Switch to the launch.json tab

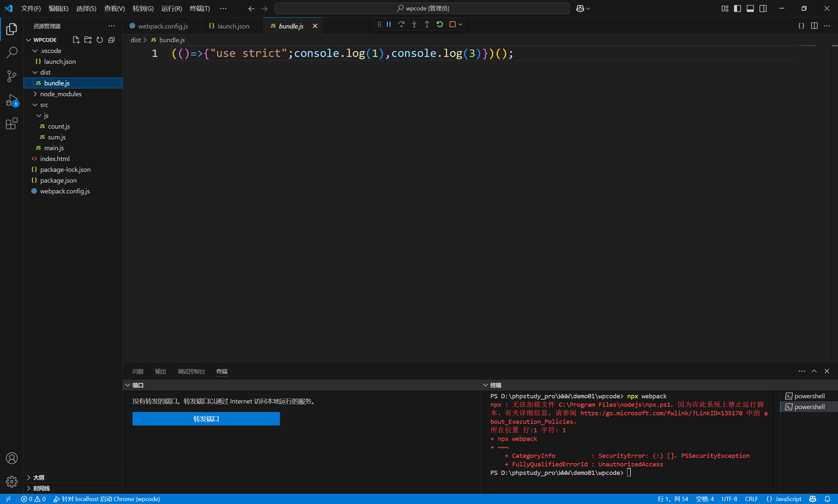coord(233,26)
